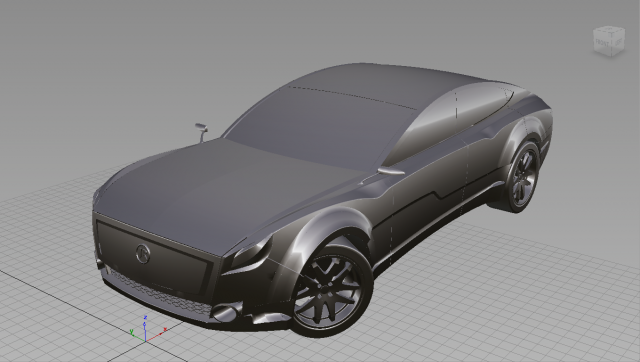This screenshot has width=640, height=362.
Task: Click the LEFT face of the ViewCube
Action: point(619,42)
